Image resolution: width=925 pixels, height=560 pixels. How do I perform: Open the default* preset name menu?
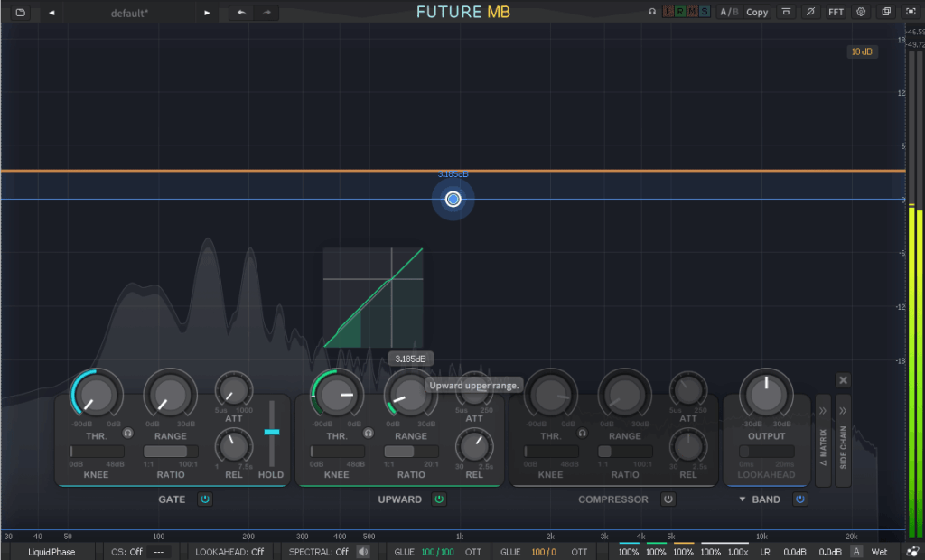[x=129, y=13]
